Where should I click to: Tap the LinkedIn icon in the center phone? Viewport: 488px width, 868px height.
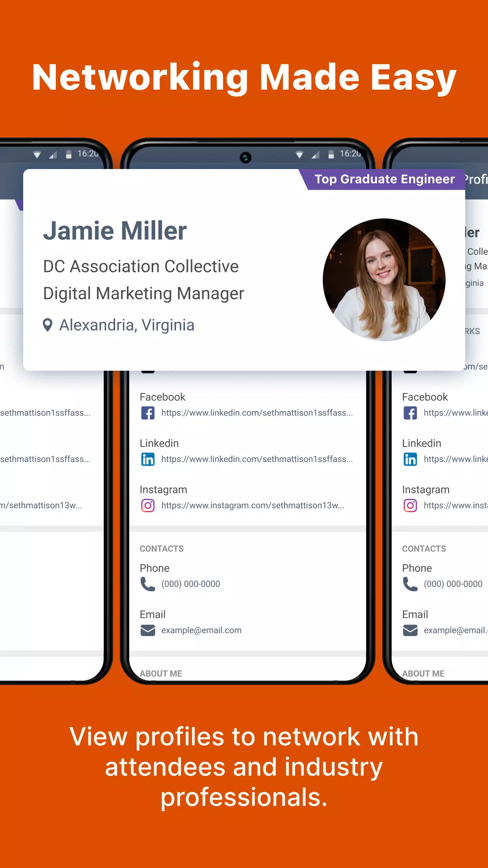click(x=148, y=459)
